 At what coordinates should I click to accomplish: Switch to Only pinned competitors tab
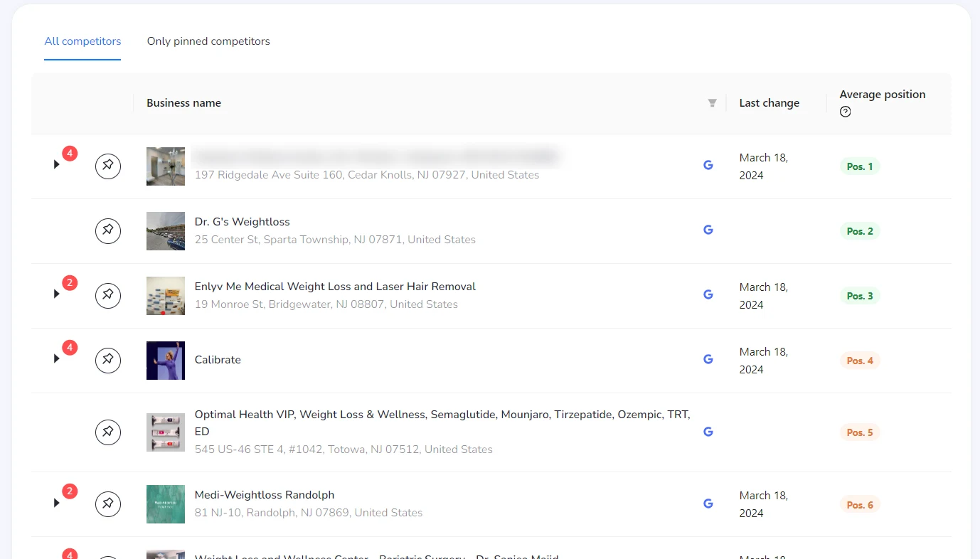pos(208,41)
